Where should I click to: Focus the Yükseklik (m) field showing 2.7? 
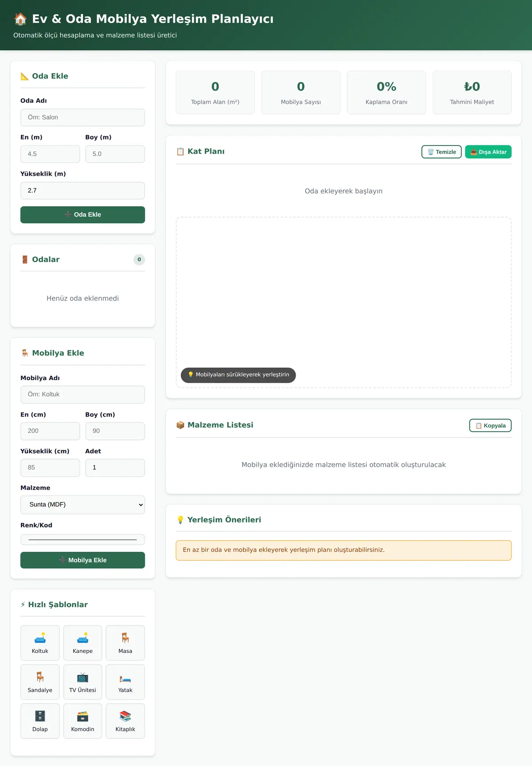click(82, 191)
